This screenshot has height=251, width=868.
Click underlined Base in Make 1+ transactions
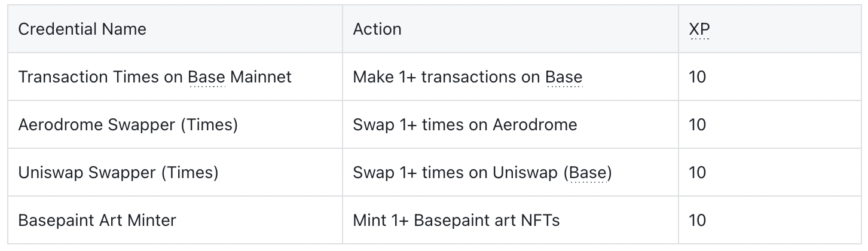(564, 76)
